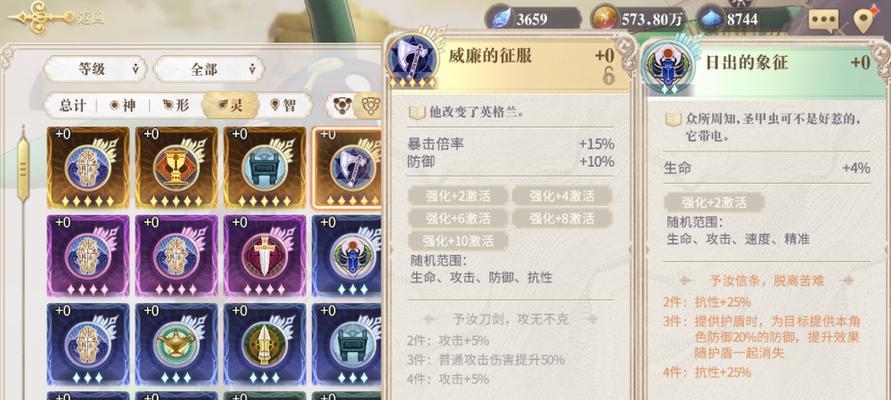Screen dimensions: 891x400
Task: Select the gold goblet item tile
Action: pos(176,168)
